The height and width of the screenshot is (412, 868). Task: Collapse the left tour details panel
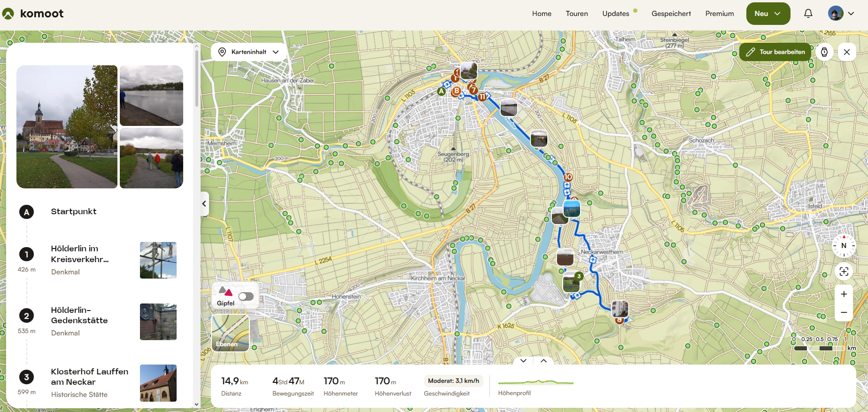pyautogui.click(x=204, y=204)
